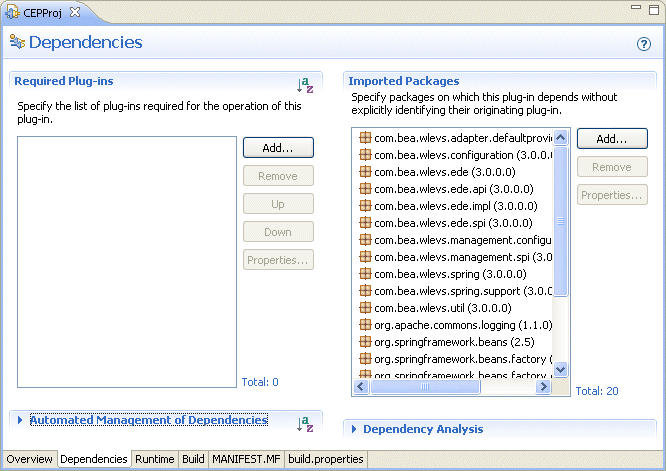The width and height of the screenshot is (666, 471).
Task: Select the Dependencies tab
Action: point(94,459)
